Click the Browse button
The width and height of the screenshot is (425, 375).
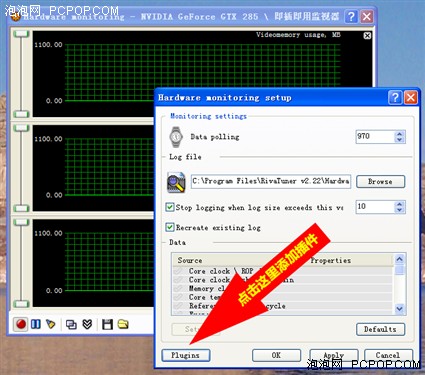(380, 182)
